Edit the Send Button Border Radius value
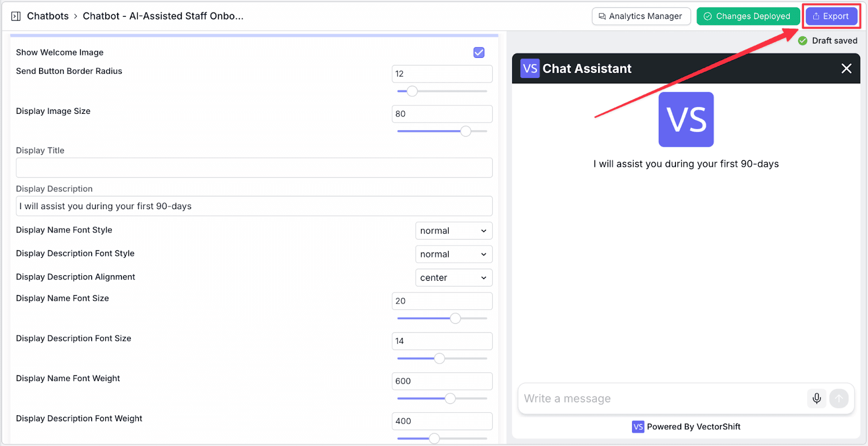Image resolution: width=868 pixels, height=446 pixels. [442, 74]
